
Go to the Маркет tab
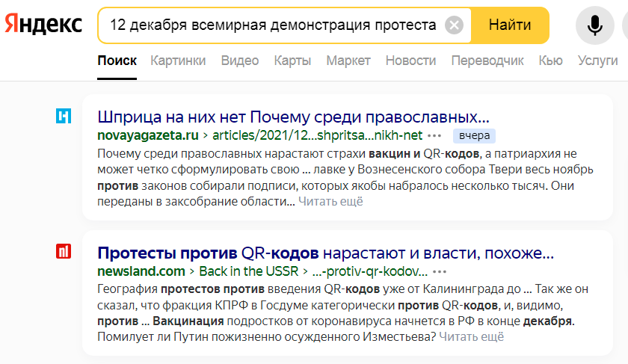348,61
